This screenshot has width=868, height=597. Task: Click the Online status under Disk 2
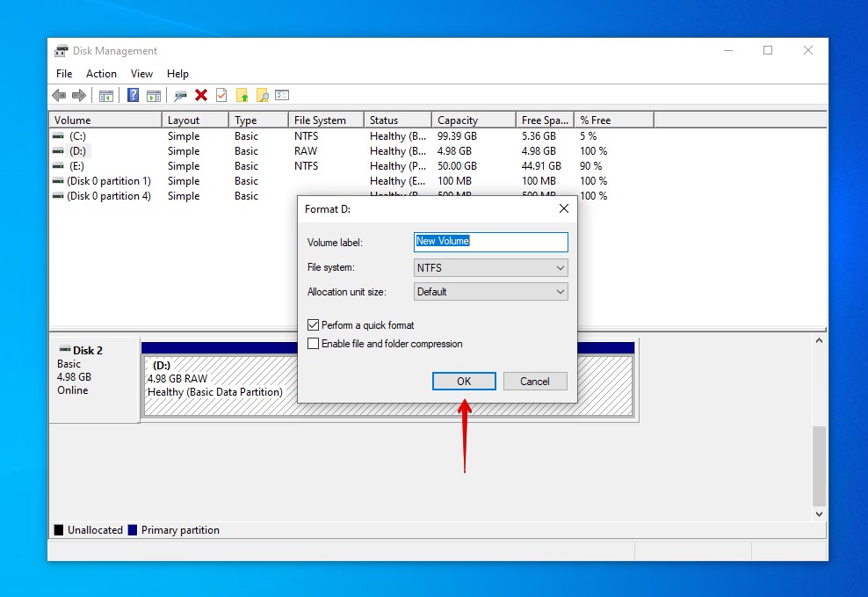tap(73, 390)
